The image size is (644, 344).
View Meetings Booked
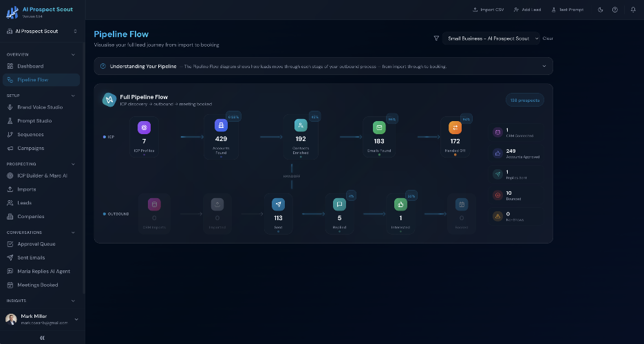click(x=41, y=285)
